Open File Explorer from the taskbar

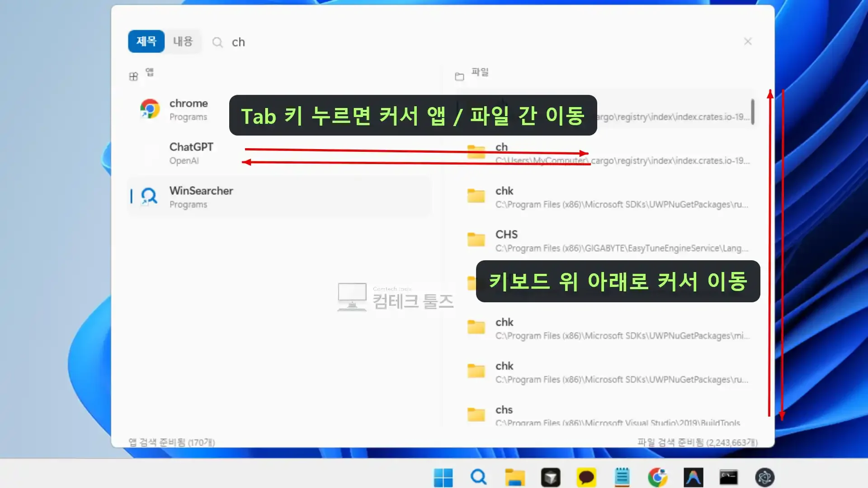(514, 477)
